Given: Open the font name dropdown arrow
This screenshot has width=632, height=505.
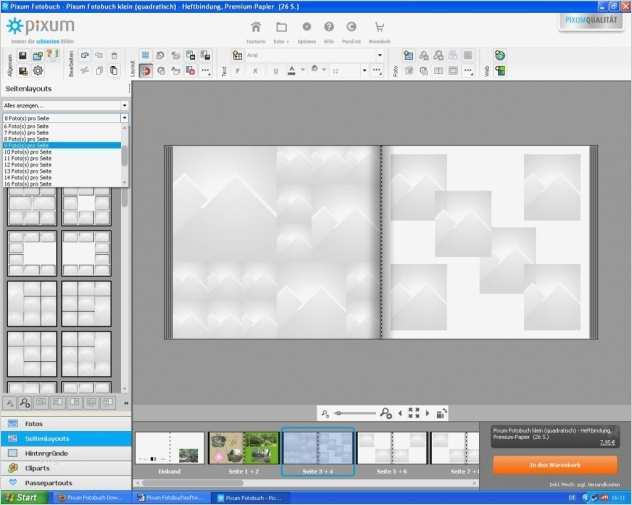Looking at the screenshot, I should tap(380, 55).
